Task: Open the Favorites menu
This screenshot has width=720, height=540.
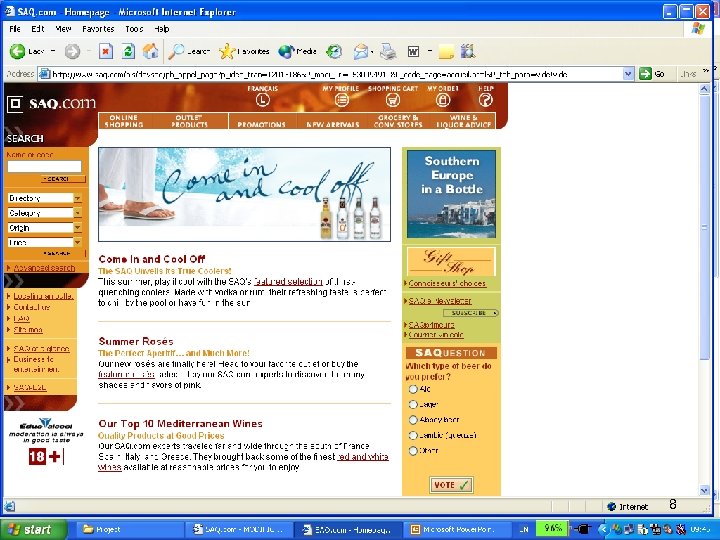Action: pos(98,29)
